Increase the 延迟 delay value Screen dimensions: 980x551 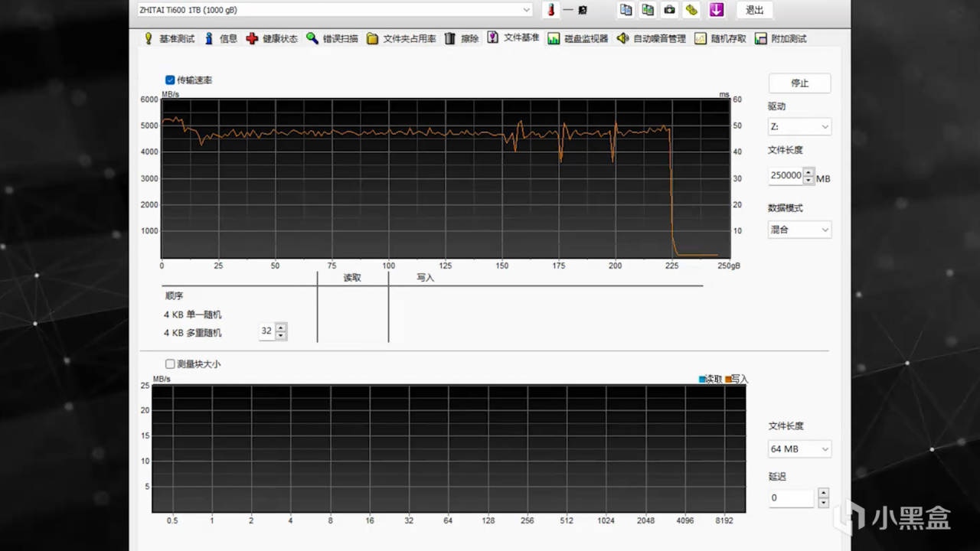coord(823,493)
